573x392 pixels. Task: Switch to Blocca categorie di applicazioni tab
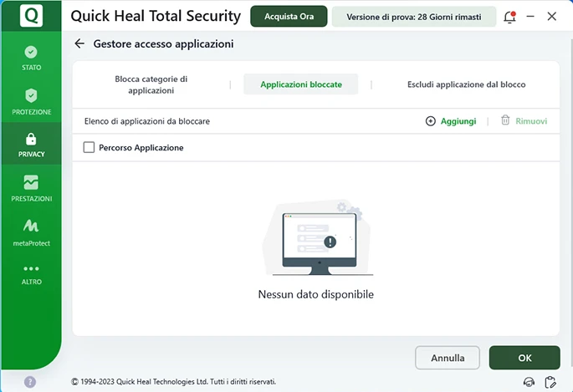[x=151, y=84]
